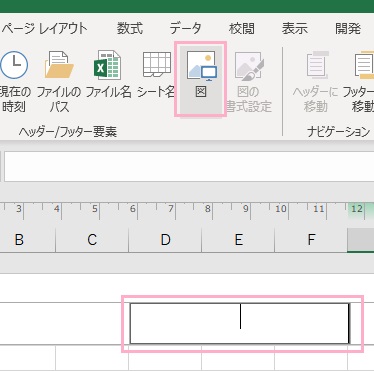Viewport: 374px width, 371px height.
Task: Insert current time (現在の時刻) element
Action: click(14, 81)
